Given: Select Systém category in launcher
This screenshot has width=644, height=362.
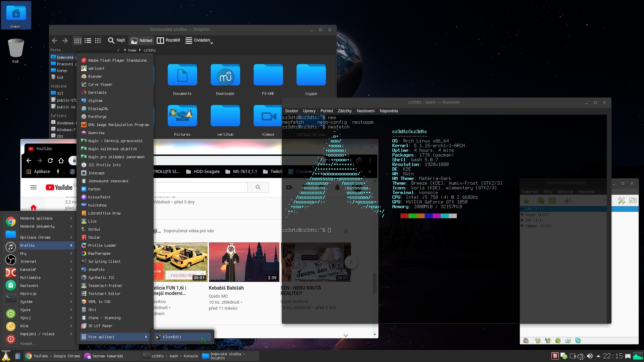Looking at the screenshot, I should (x=46, y=302).
